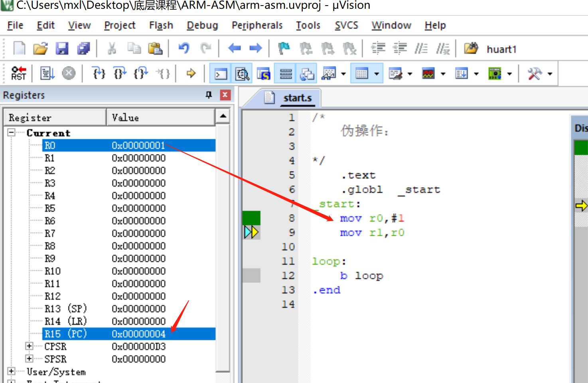Switch to the start.s editor tab
The height and width of the screenshot is (383, 588).
coord(297,98)
